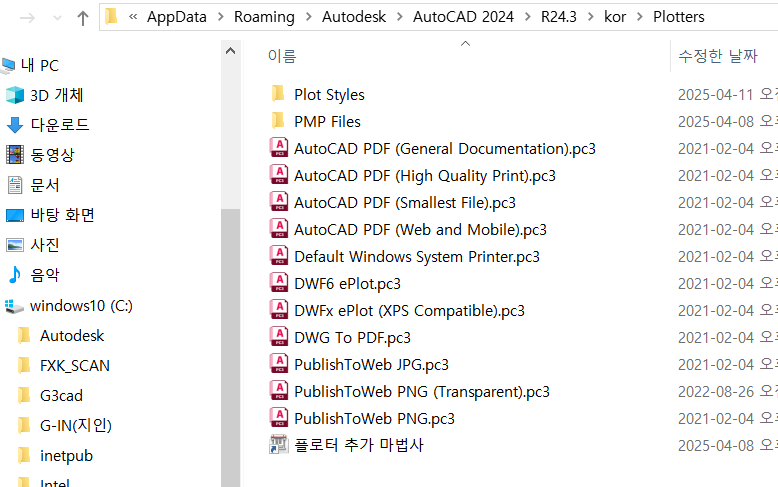Viewport: 778px width, 487px height.
Task: Click the address bar folder icon
Action: [112, 16]
